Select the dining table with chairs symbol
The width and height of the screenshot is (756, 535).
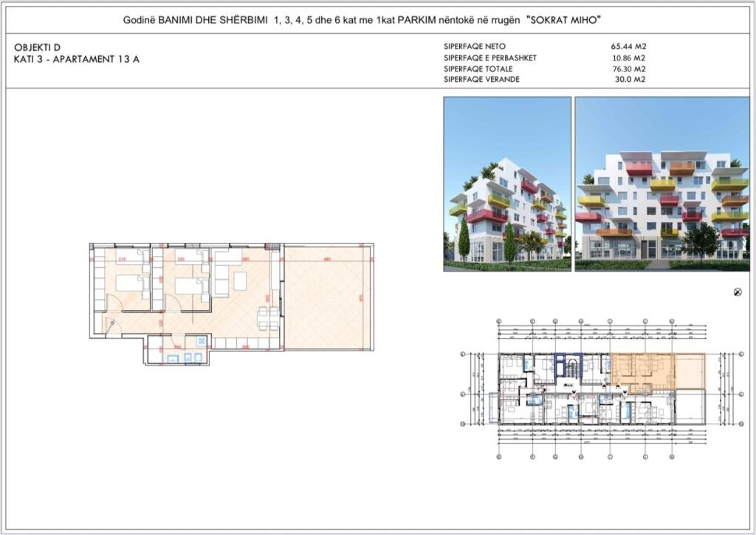tap(268, 317)
